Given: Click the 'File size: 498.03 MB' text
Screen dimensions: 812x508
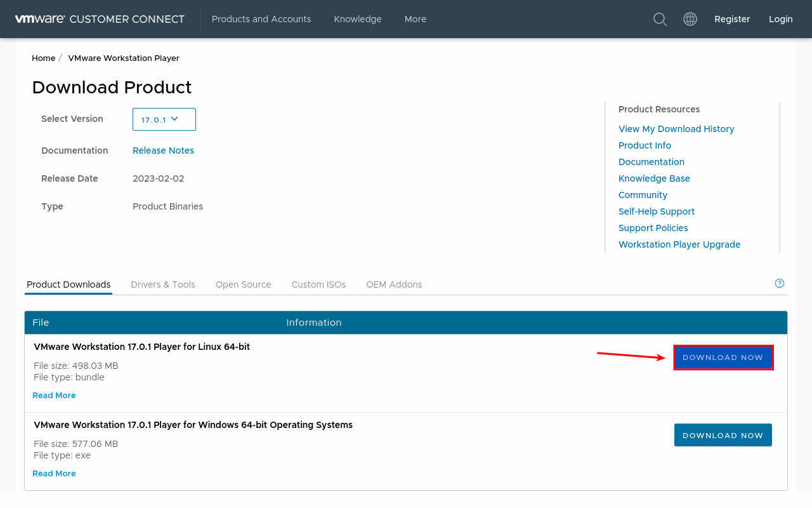Looking at the screenshot, I should 76,366.
